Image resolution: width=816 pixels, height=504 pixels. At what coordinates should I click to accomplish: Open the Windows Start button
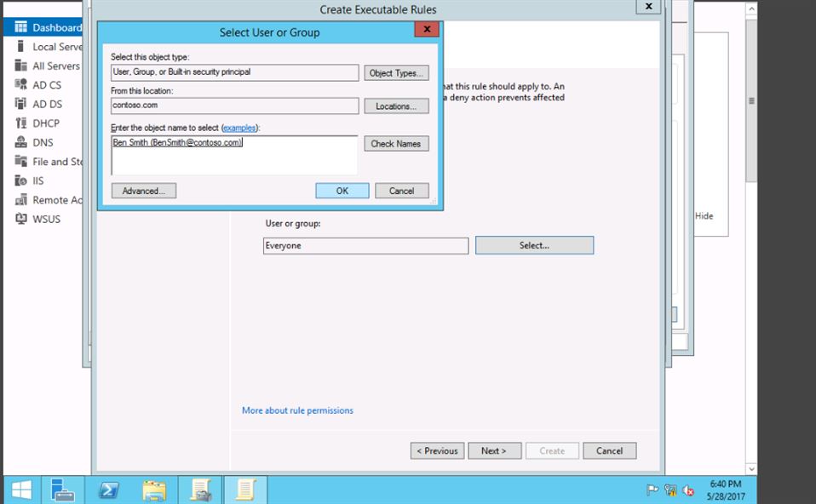[x=21, y=490]
